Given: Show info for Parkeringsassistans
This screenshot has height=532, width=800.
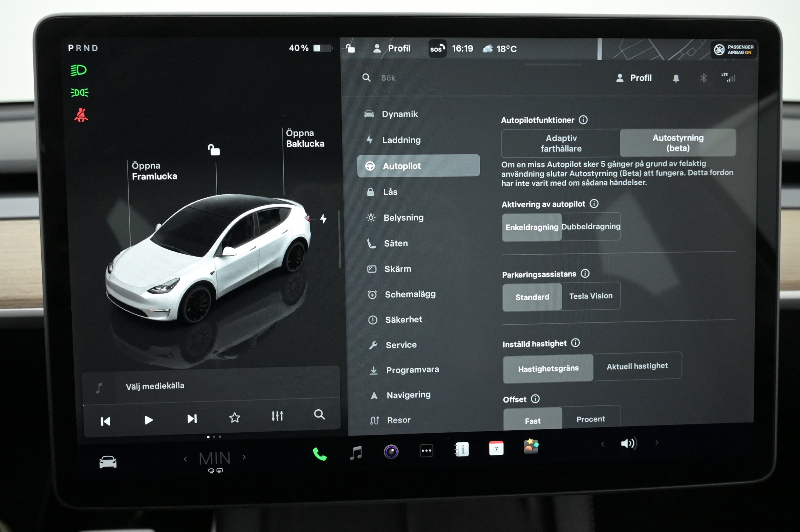Looking at the screenshot, I should pyautogui.click(x=585, y=274).
